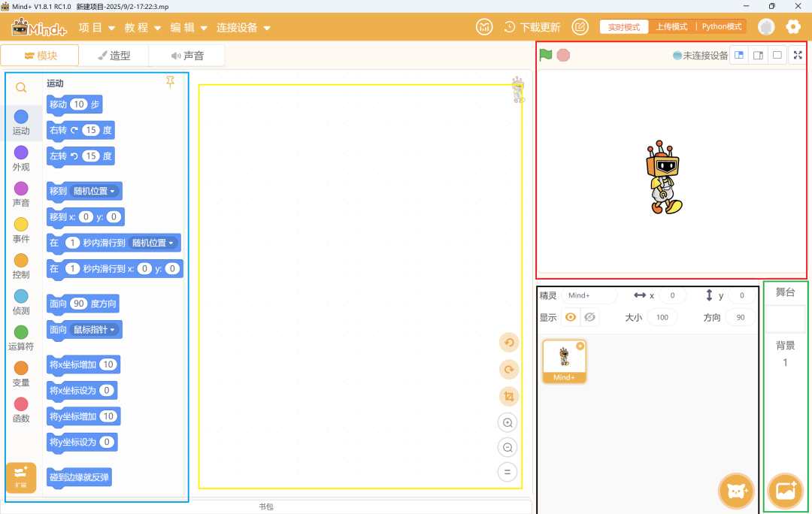Screen dimensions: 812x514
Task: Switch to the 造型 costumes tab
Action: (x=114, y=56)
